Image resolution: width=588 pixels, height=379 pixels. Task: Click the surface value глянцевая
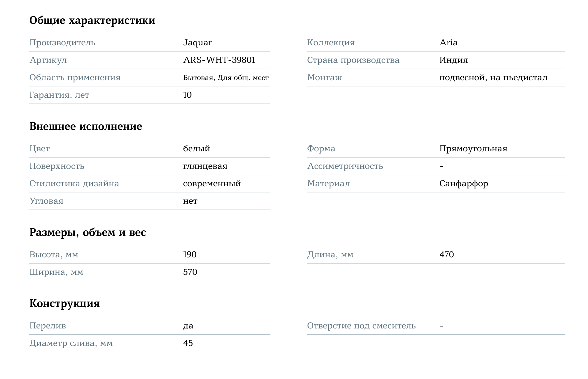pyautogui.click(x=205, y=166)
